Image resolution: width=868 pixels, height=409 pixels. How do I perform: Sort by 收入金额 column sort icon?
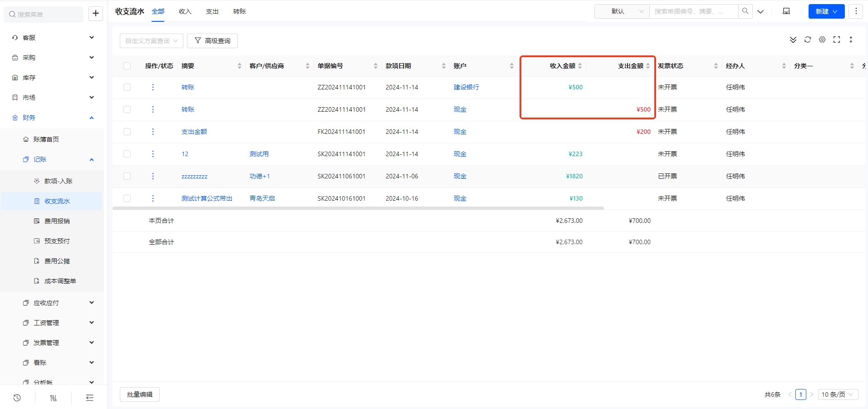(580, 66)
